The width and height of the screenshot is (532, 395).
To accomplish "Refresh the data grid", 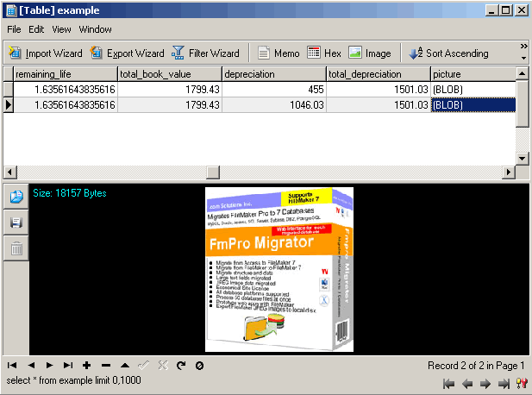I will [181, 365].
